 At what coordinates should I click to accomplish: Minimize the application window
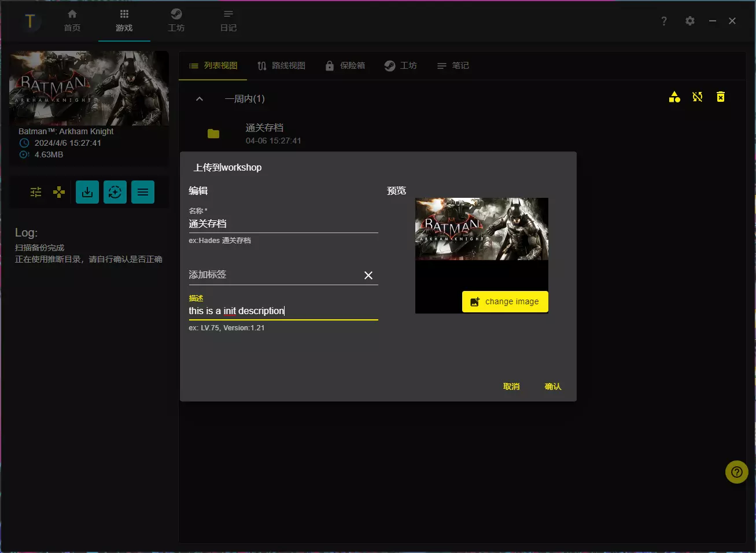coord(713,21)
